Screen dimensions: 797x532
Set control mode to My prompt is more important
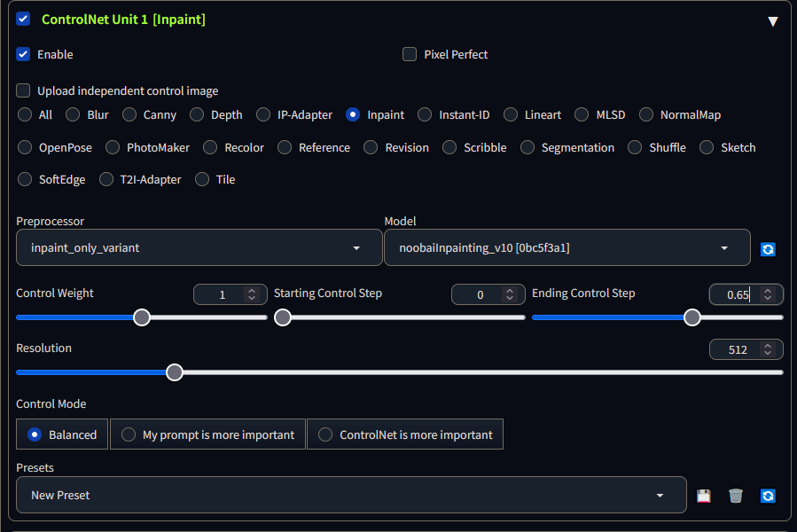click(129, 434)
